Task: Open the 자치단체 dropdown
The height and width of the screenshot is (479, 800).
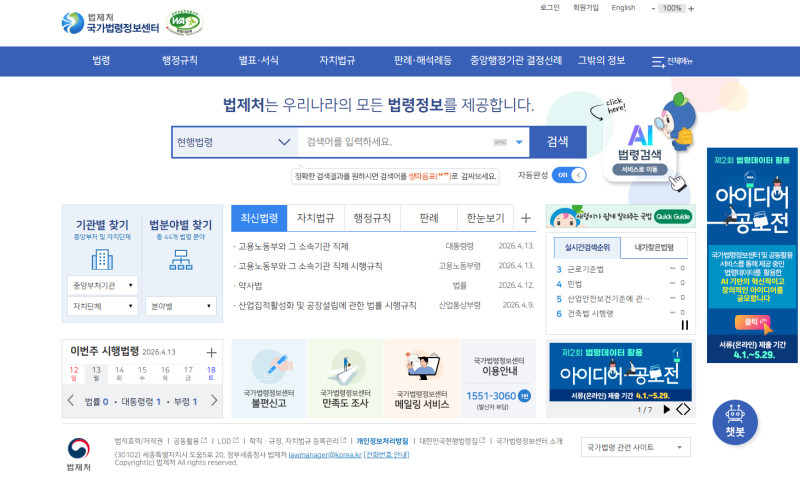Action: click(103, 306)
